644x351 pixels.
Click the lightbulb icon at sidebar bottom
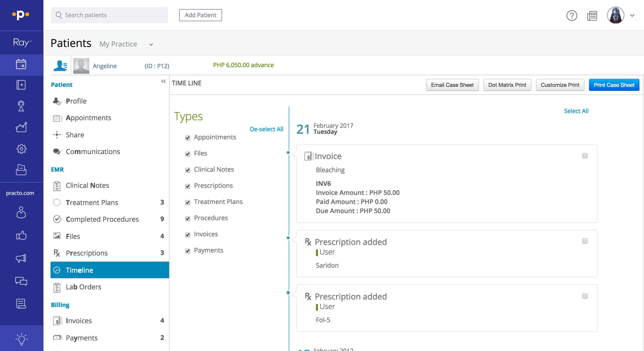click(22, 339)
